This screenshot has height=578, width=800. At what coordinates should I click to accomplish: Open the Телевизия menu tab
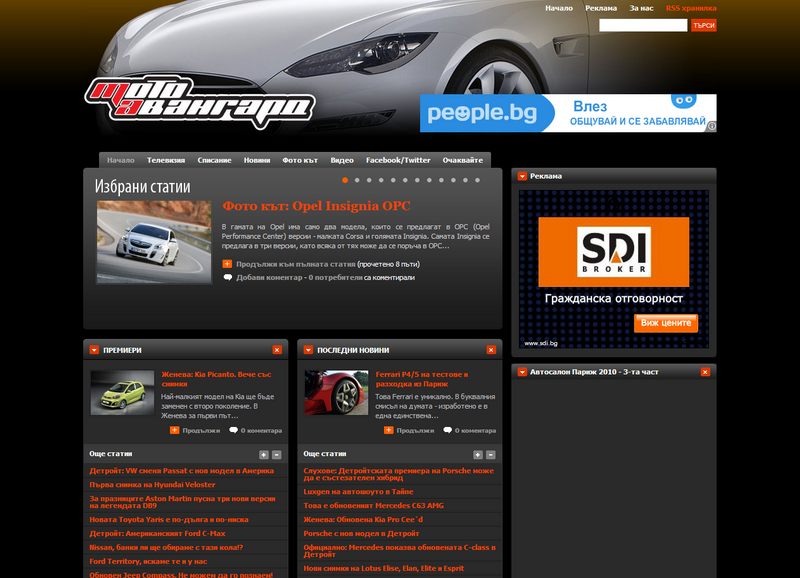pos(166,160)
